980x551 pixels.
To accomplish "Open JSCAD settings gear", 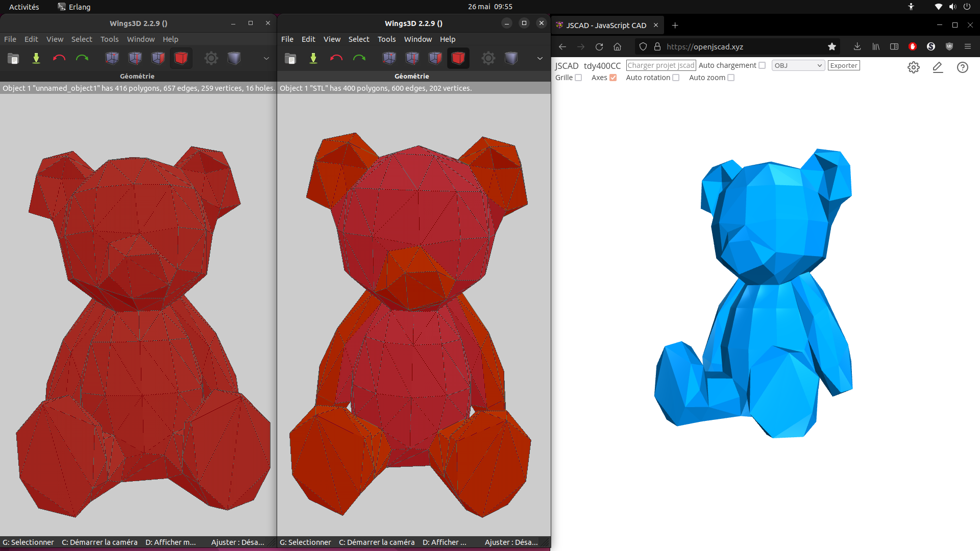I will pyautogui.click(x=914, y=67).
